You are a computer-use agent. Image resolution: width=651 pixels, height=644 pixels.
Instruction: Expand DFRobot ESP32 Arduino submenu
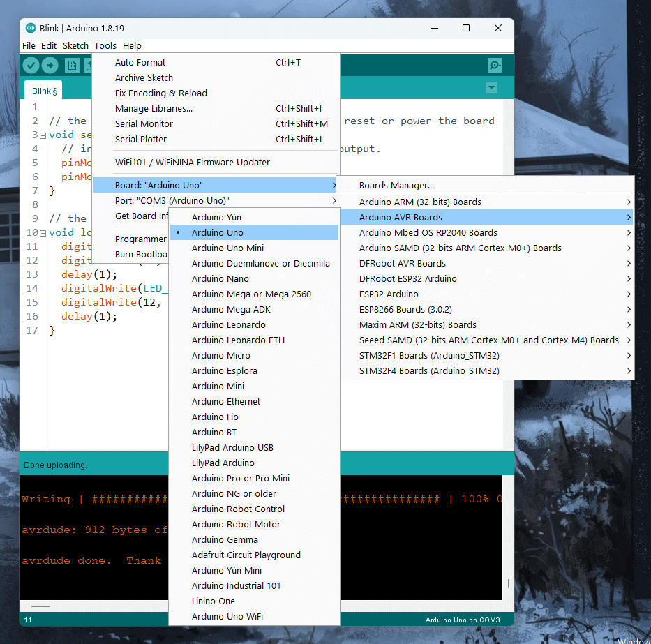click(486, 278)
